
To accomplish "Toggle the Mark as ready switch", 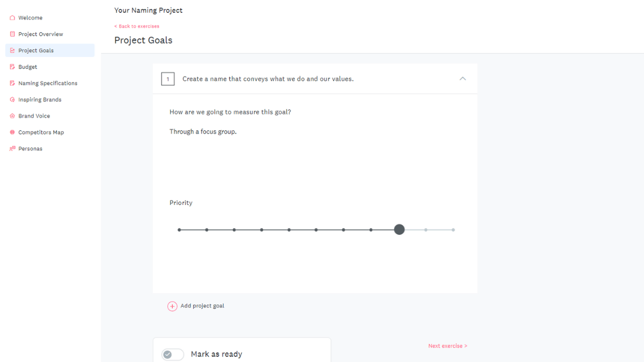I will 173,354.
